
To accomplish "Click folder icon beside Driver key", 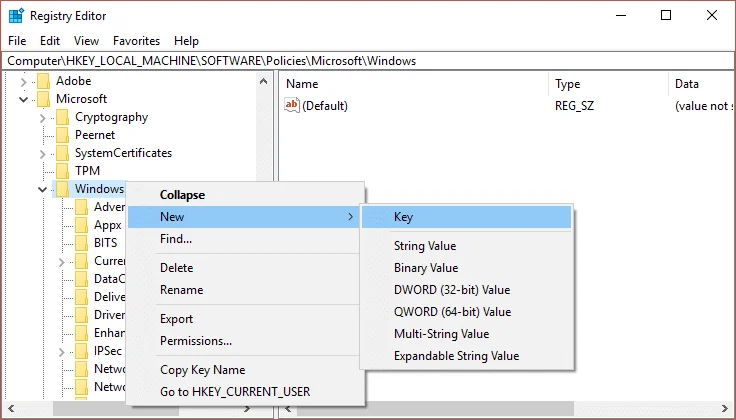I will (81, 314).
